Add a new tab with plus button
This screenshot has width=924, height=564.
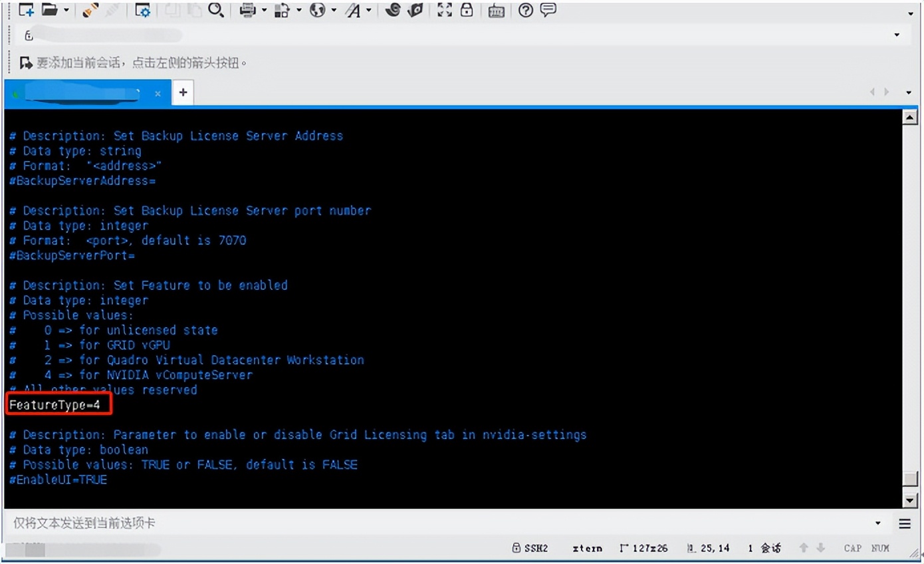click(x=183, y=93)
